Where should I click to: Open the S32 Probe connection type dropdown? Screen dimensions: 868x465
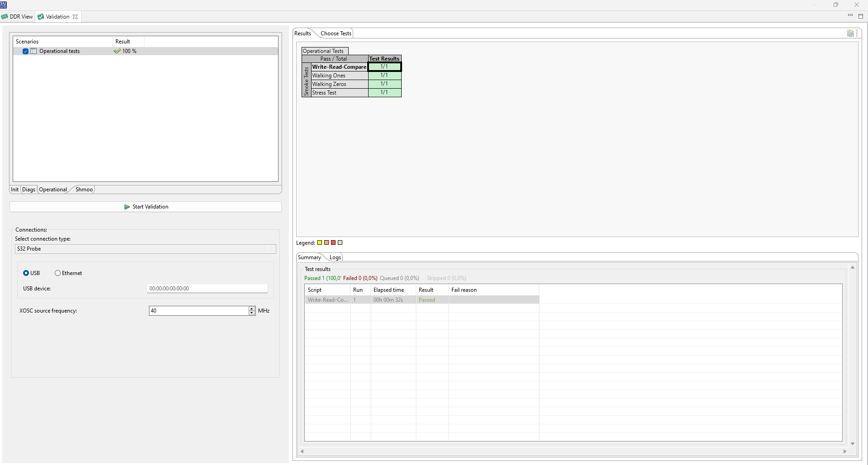(x=272, y=249)
